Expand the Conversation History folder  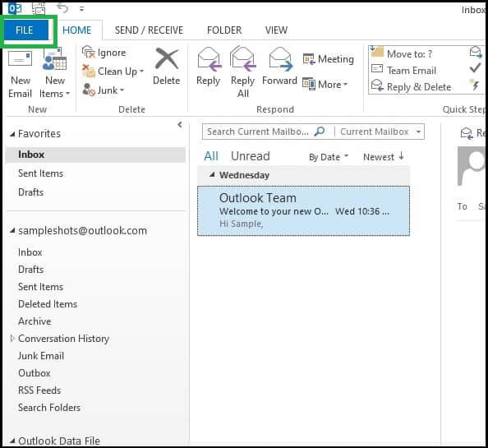pos(12,338)
